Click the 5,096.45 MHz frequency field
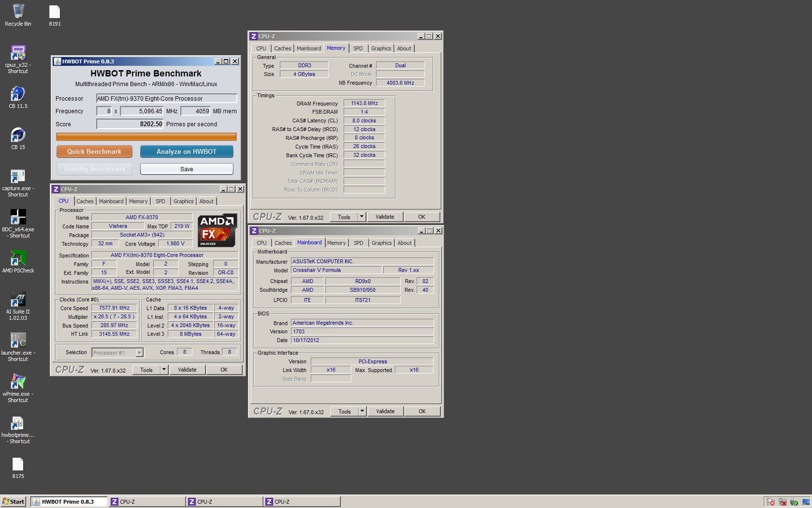The width and height of the screenshot is (812, 508). pyautogui.click(x=142, y=111)
